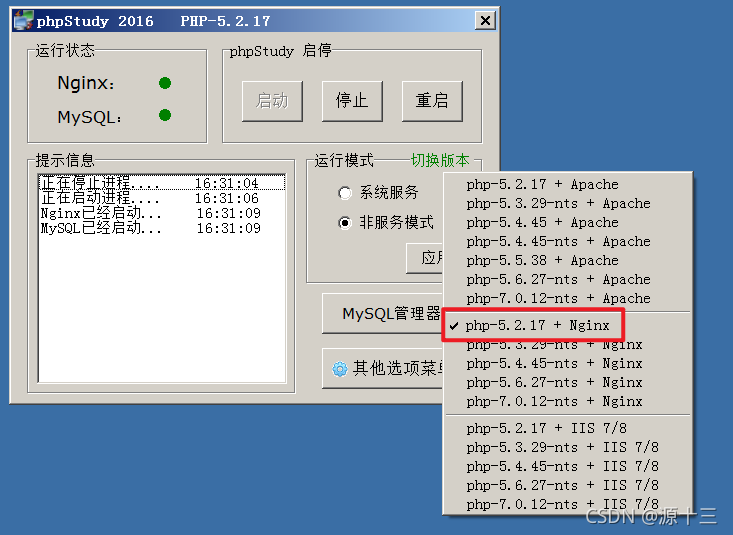Choose php-5.3.29-nts + IIS 7/8
Viewport: 733px width, 535px height.
pos(567,447)
